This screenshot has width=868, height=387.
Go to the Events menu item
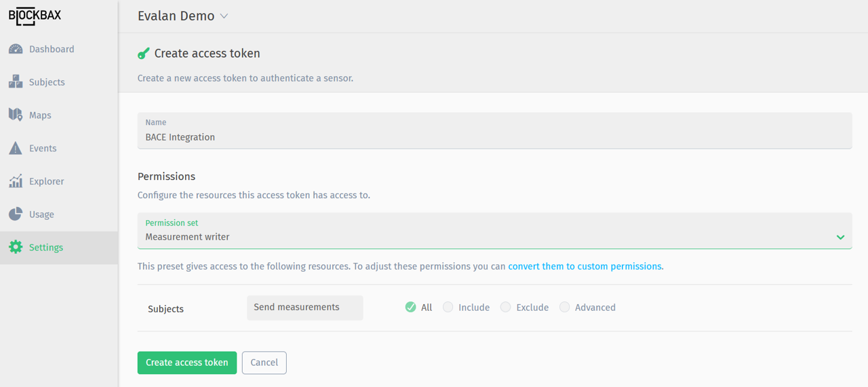(x=43, y=148)
